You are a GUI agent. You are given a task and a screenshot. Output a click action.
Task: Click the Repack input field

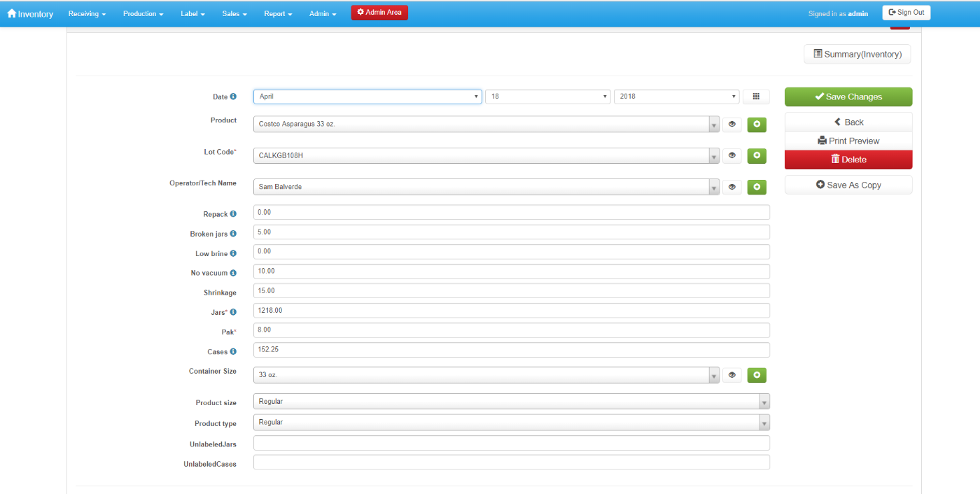(512, 212)
